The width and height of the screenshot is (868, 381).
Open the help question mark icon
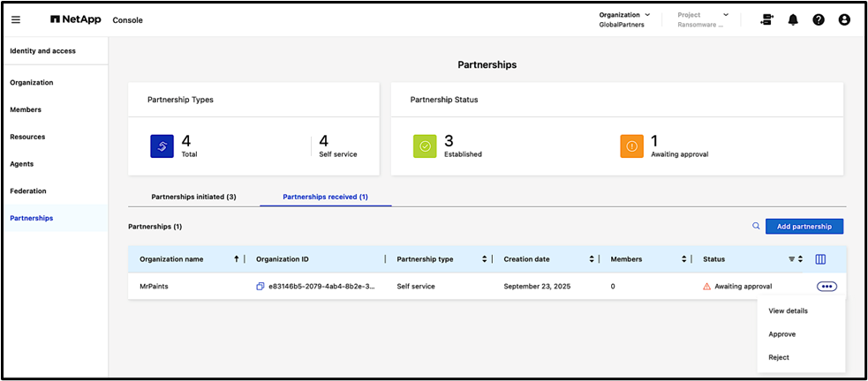pyautogui.click(x=819, y=19)
